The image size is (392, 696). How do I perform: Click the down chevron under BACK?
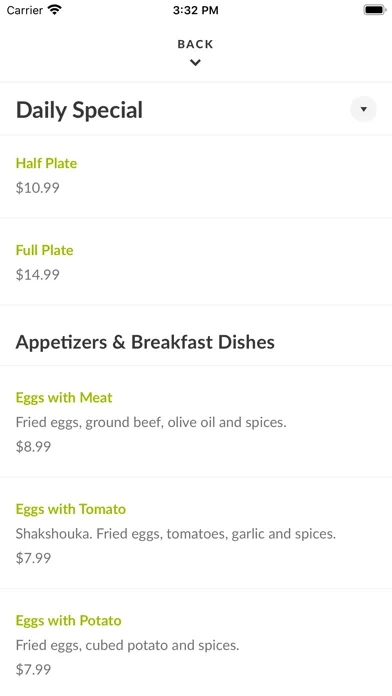pyautogui.click(x=195, y=63)
